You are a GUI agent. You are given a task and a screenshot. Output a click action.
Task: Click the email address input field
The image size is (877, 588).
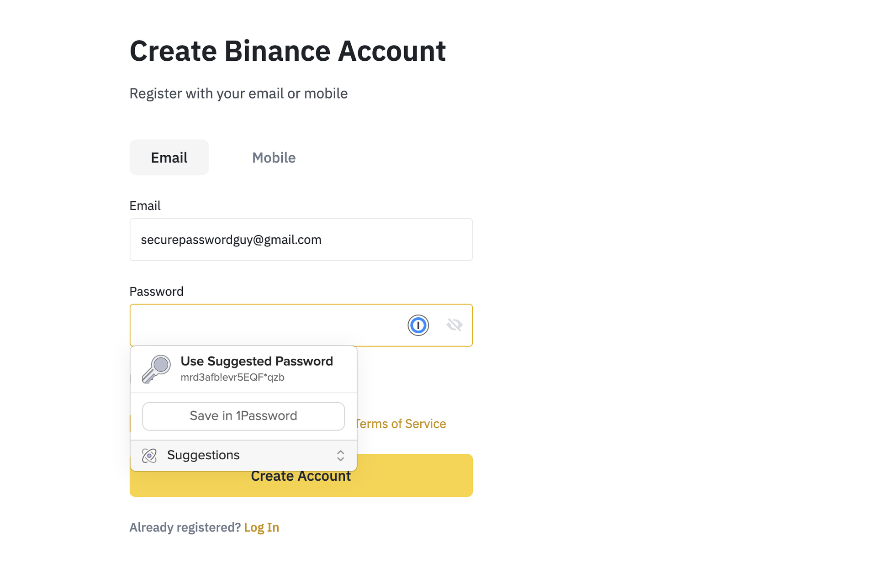coord(301,240)
